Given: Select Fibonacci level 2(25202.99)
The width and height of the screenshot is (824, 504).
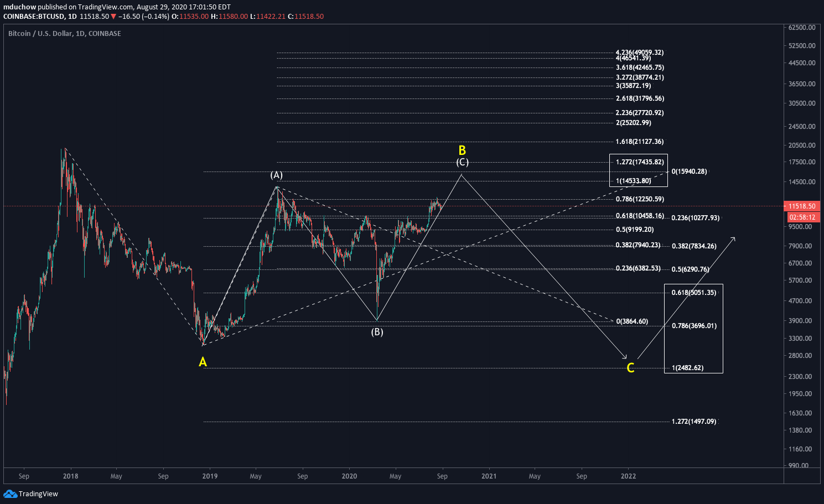Looking at the screenshot, I should coord(633,123).
